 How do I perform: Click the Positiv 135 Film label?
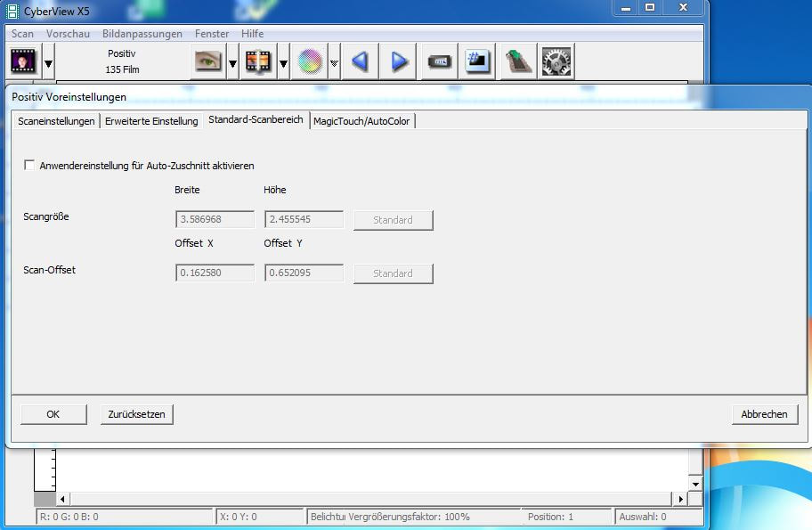[x=122, y=61]
